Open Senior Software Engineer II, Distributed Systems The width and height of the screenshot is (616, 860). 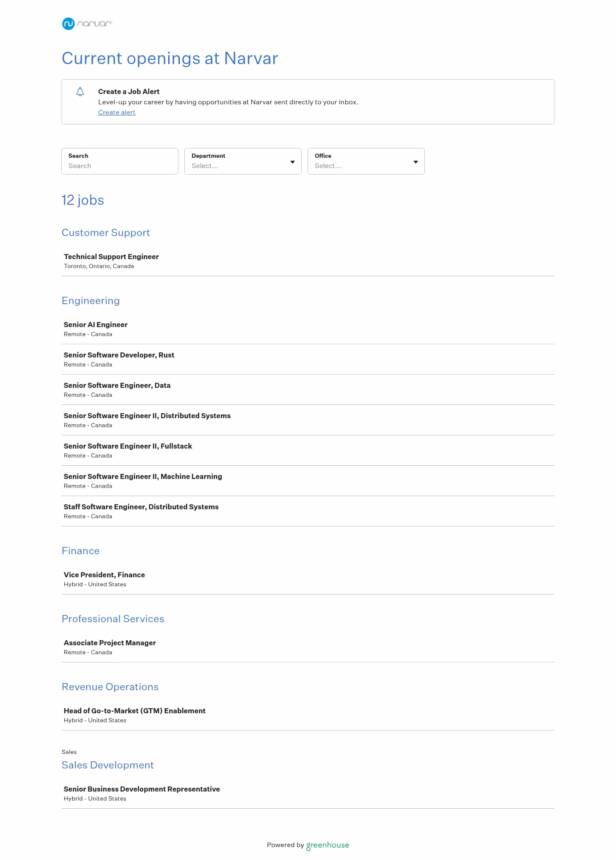click(x=308, y=420)
